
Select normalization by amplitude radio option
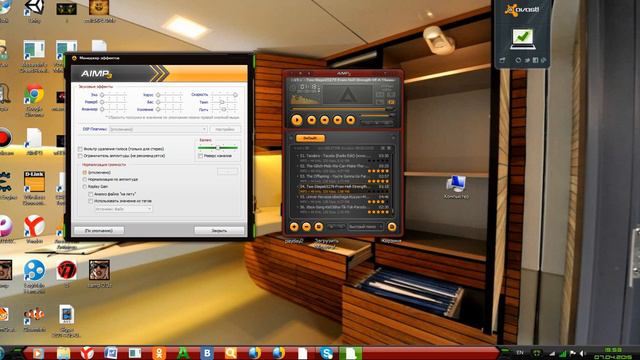85,179
